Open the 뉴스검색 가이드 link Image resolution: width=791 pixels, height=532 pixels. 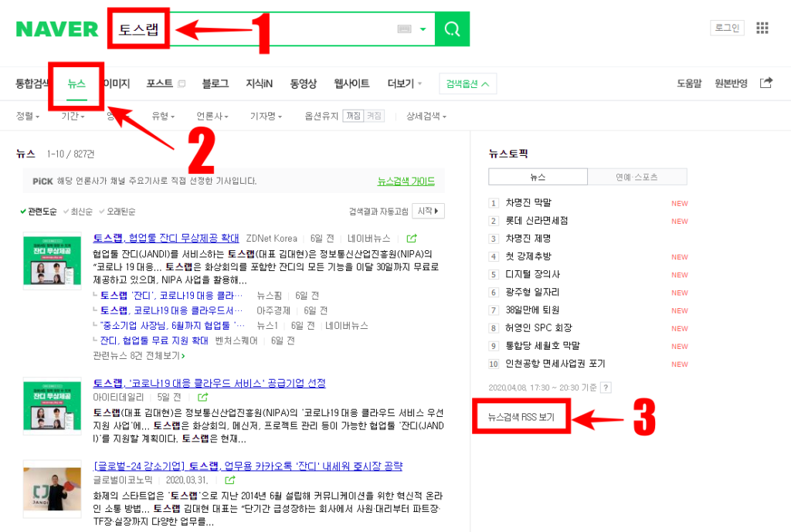point(406,181)
